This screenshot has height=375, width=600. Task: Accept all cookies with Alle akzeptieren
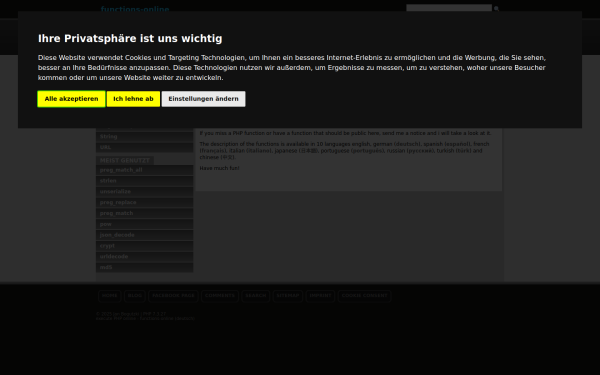[71, 99]
